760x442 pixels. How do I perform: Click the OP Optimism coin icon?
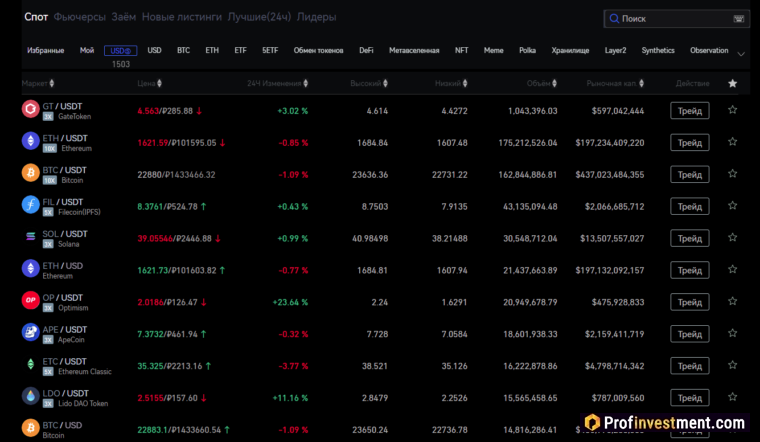point(31,300)
